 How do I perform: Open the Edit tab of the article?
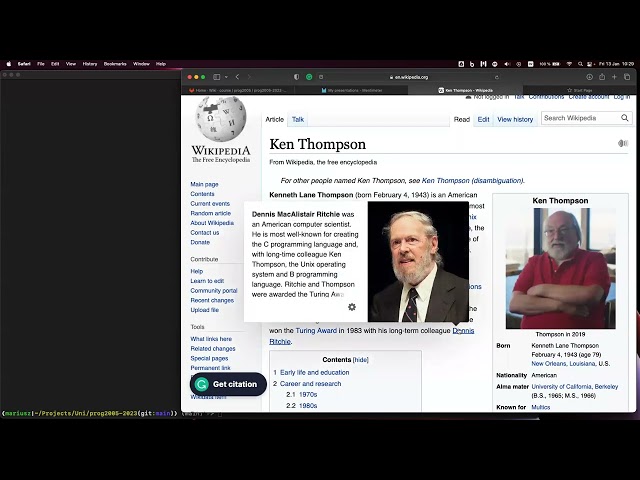(483, 119)
